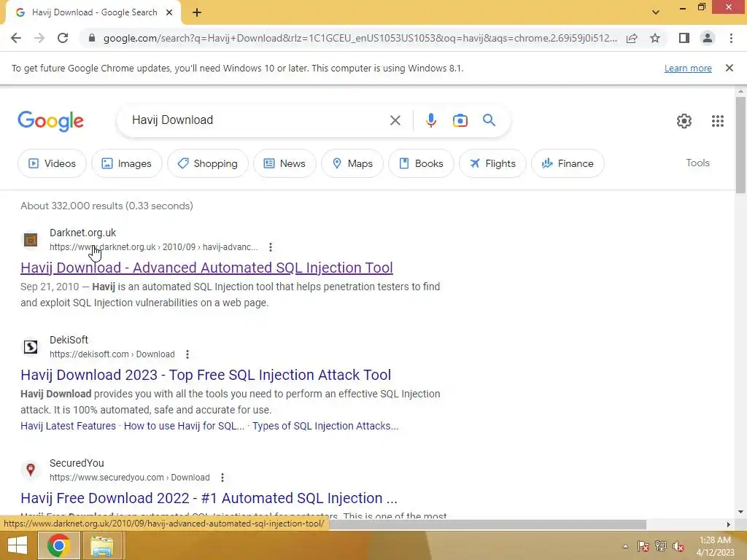
Task: Click the horizontal scrollbar right arrow
Action: 729,524
